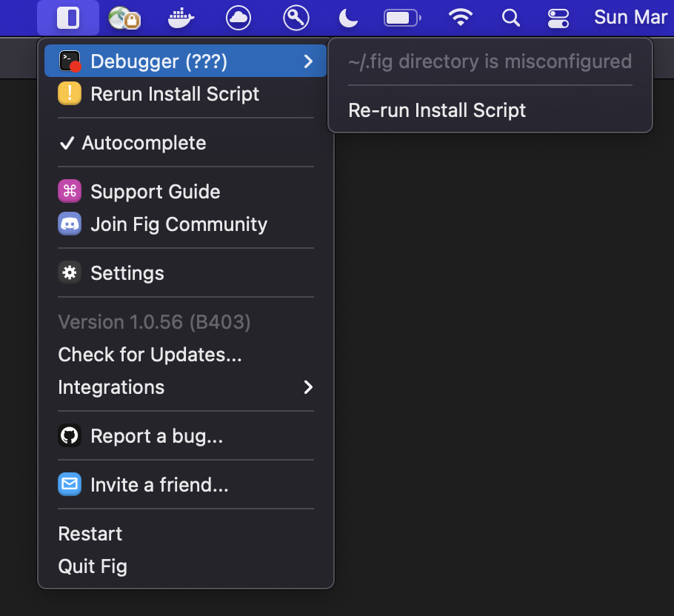Choose Check for Updates...
The image size is (674, 616).
150,354
